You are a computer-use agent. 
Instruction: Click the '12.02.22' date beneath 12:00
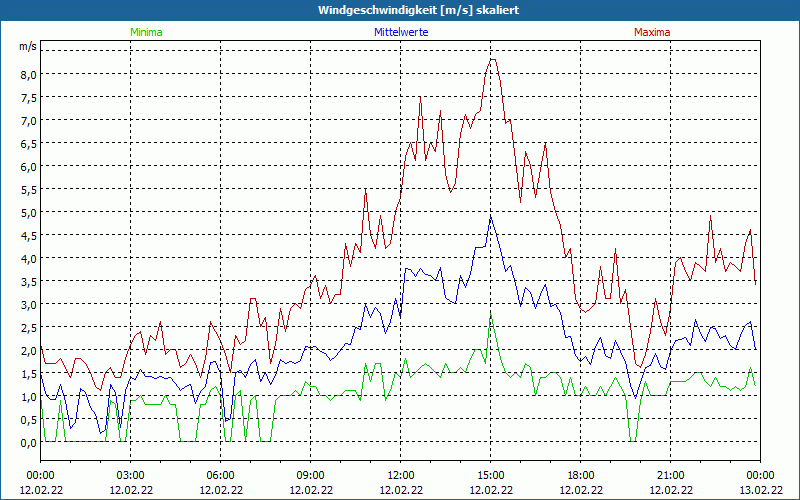tap(401, 490)
